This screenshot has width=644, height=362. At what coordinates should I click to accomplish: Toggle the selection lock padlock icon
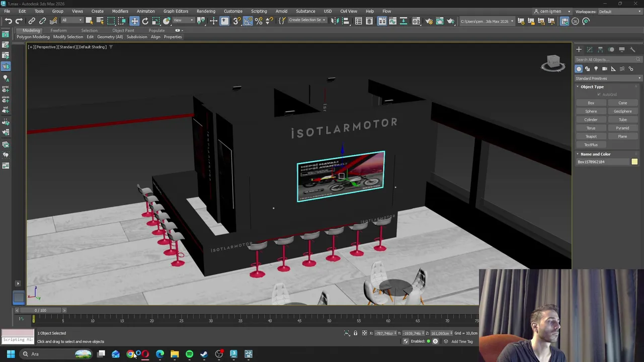355,333
